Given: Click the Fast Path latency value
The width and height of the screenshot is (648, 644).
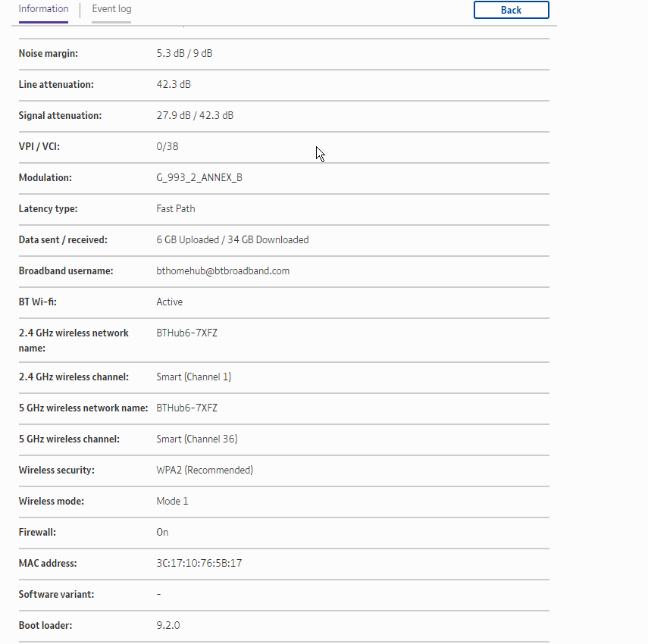Looking at the screenshot, I should (x=176, y=208).
